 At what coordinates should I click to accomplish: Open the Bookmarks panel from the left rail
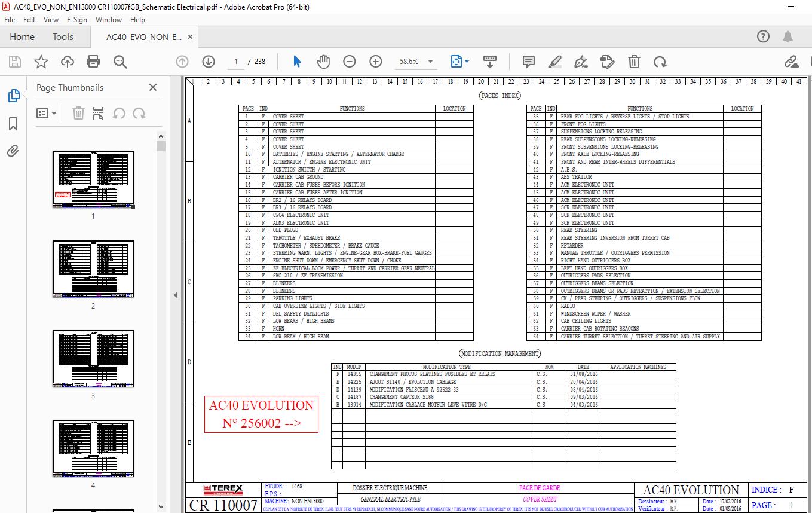[x=13, y=124]
